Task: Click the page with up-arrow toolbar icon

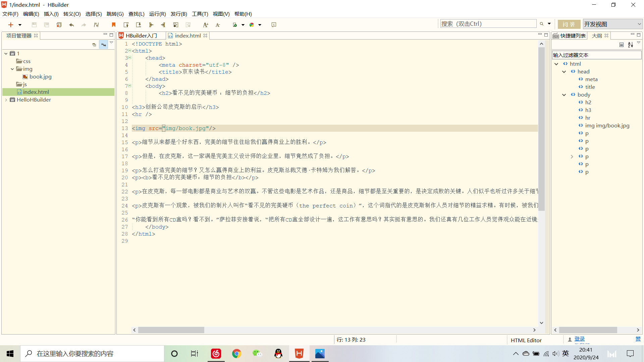Action: 126,25
